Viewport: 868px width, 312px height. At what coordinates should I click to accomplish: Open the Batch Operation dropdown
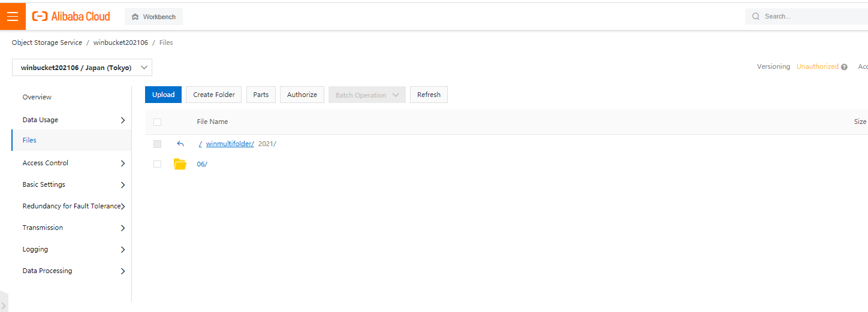click(x=367, y=95)
